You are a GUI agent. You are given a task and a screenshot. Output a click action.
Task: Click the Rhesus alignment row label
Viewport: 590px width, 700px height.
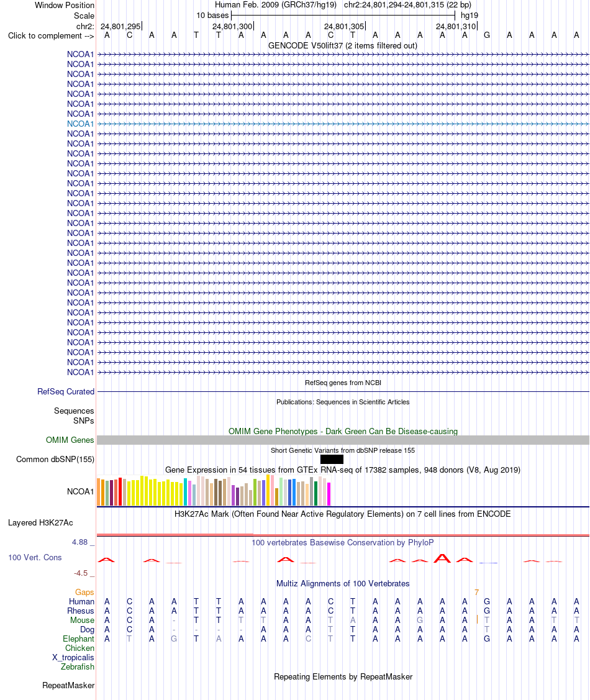(x=80, y=611)
